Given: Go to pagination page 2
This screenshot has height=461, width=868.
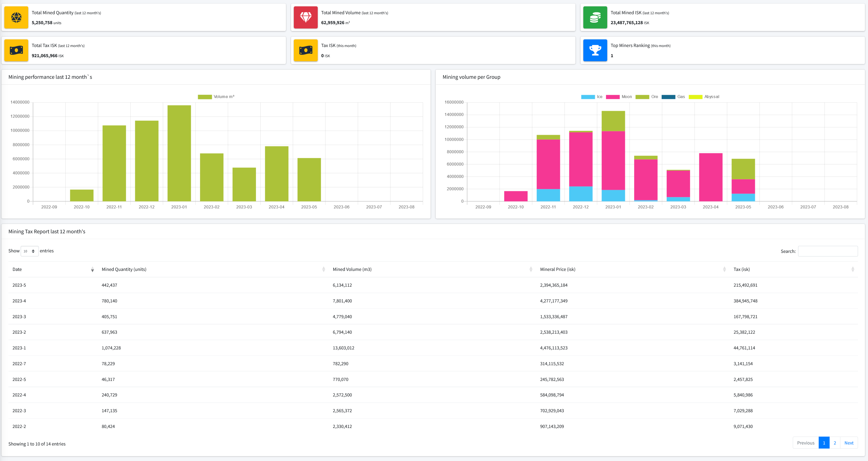Looking at the screenshot, I should [835, 443].
